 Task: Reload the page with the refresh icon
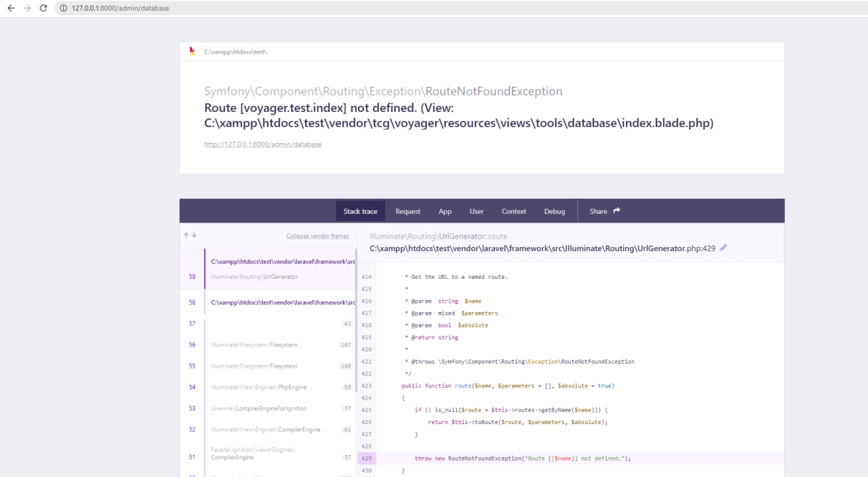tap(43, 8)
